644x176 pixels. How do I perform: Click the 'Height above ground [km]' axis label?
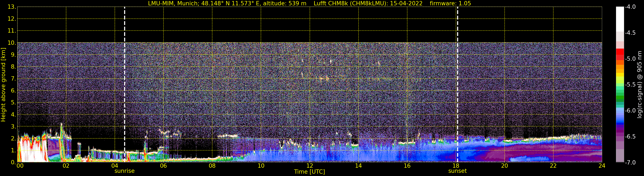3,85
